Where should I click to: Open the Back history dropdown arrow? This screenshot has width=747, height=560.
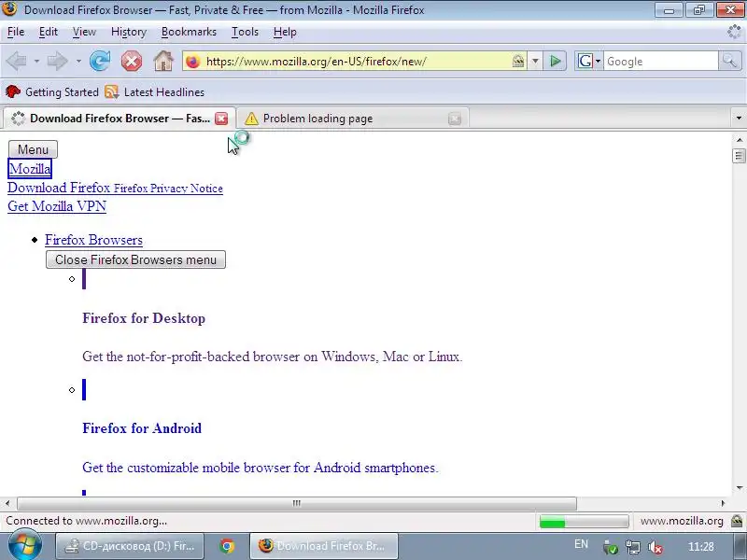point(36,62)
